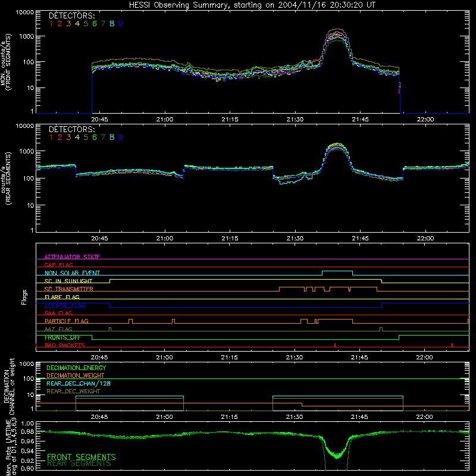Click the FLARE_FLAG label
This screenshot has height=476, width=476.
[62, 297]
